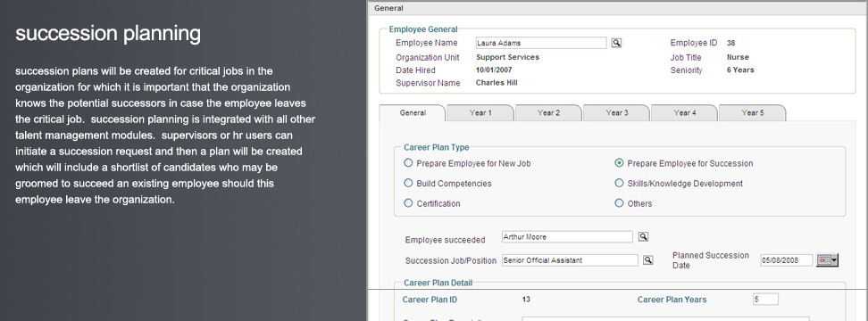Switch to the Year 1 tab
This screenshot has width=868, height=321.
(x=480, y=112)
